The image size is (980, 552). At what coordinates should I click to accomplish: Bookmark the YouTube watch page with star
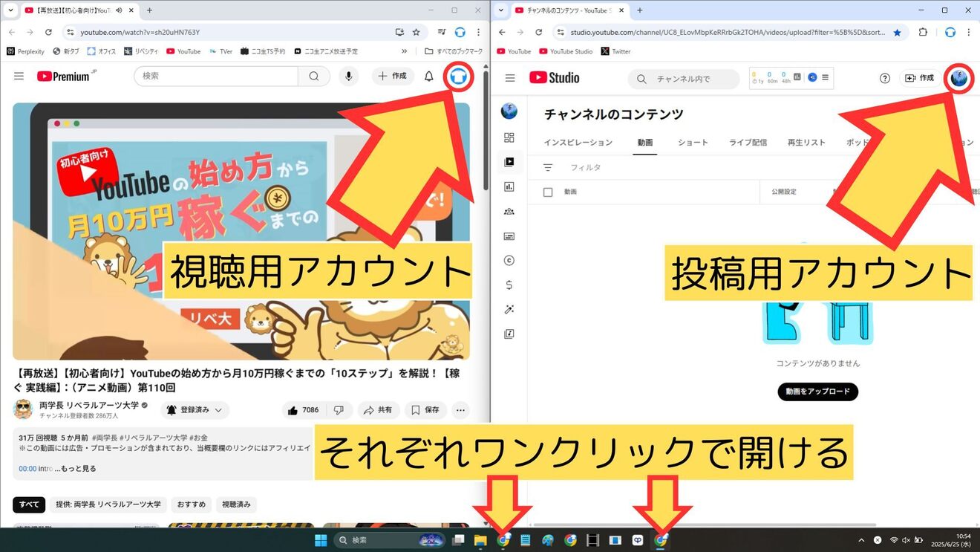click(416, 32)
